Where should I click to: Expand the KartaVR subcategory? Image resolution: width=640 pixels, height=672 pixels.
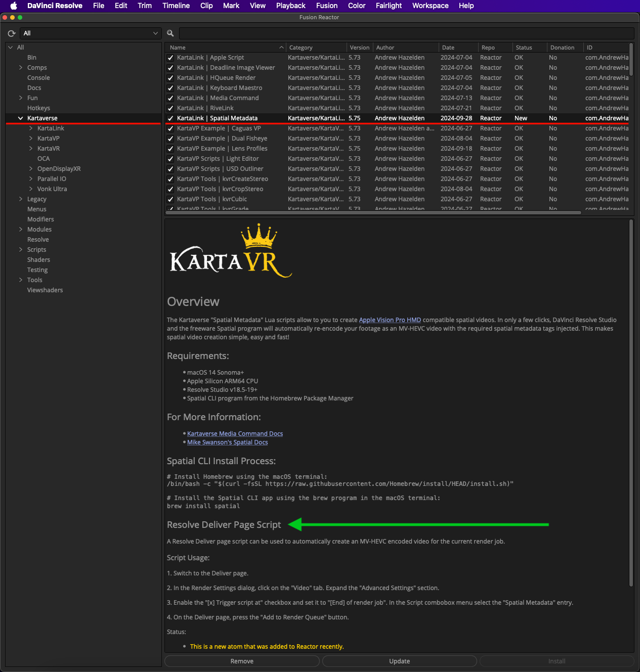click(31, 149)
